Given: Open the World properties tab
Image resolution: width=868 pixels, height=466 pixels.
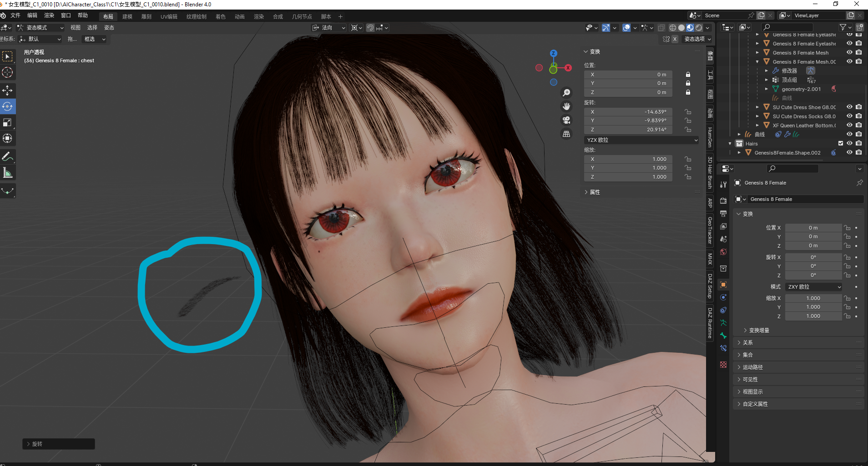Looking at the screenshot, I should click(723, 252).
